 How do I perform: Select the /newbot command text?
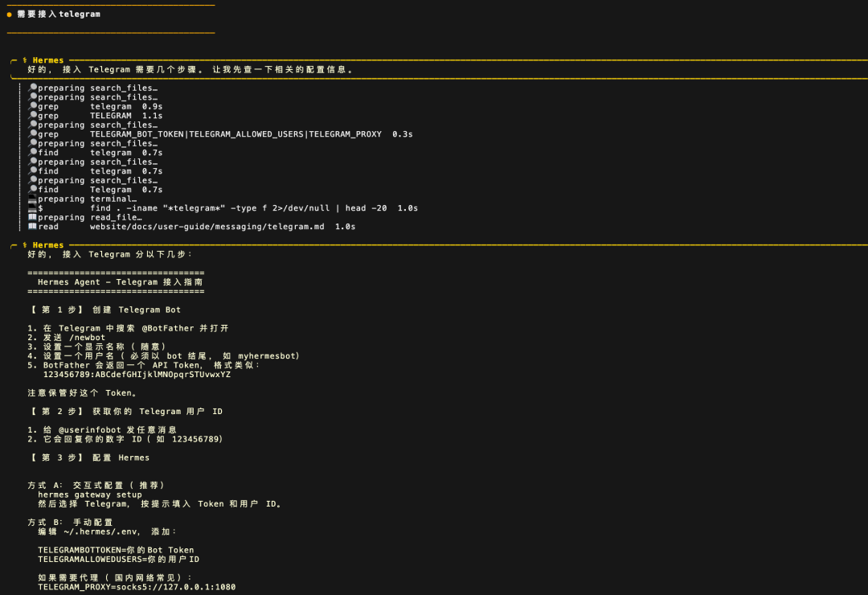tap(87, 338)
